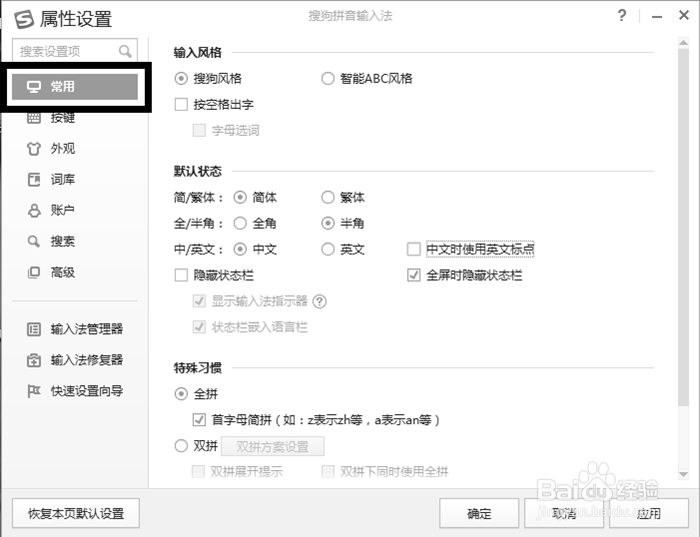
Task: Click the 恢复本页默认设置 button
Action: 76,513
